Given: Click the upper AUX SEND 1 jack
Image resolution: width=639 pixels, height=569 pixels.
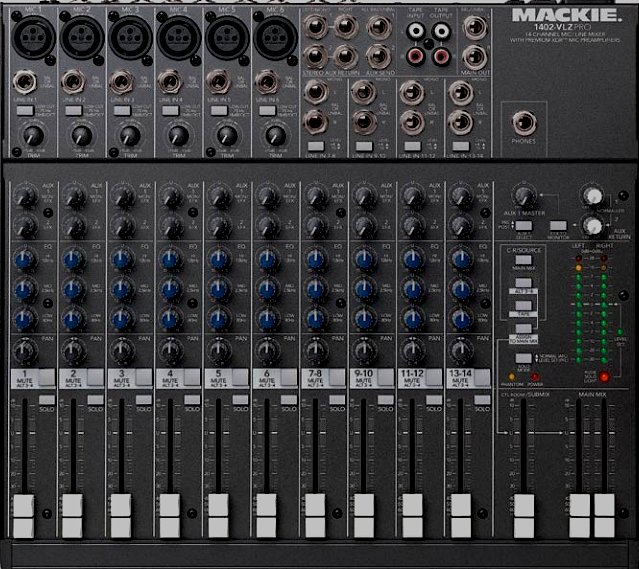Looking at the screenshot, I should (x=379, y=28).
